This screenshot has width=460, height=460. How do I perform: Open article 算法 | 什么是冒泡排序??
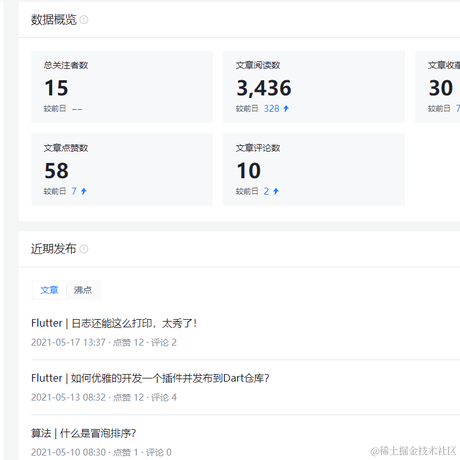(x=83, y=433)
